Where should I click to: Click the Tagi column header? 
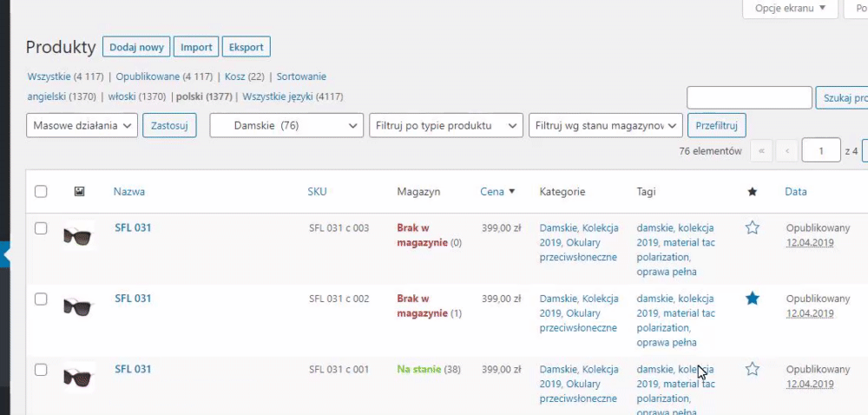[646, 192]
